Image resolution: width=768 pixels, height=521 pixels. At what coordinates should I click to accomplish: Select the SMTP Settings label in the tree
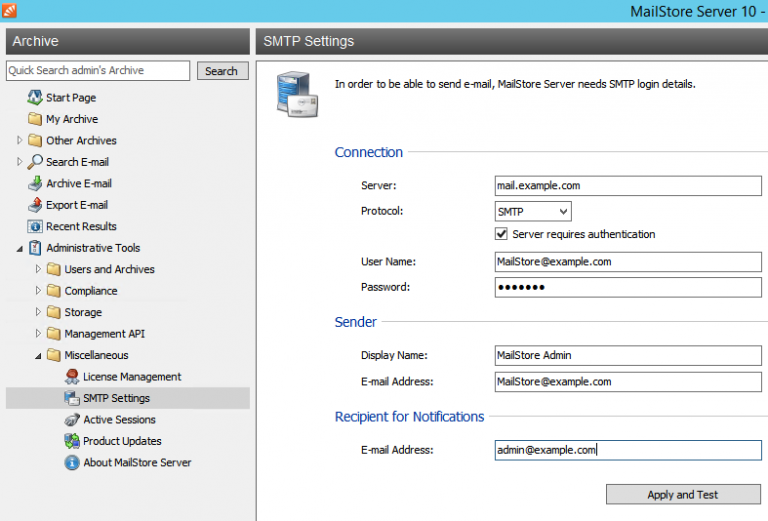click(x=117, y=398)
